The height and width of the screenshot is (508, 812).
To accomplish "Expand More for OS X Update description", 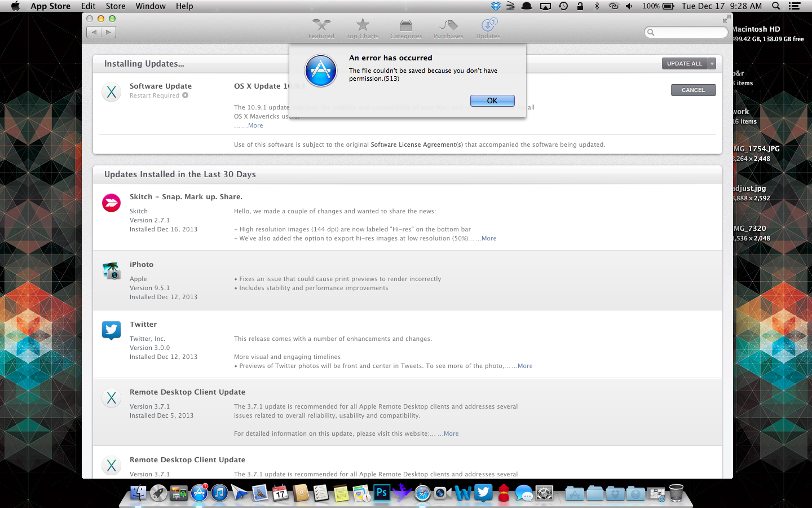I will tap(255, 125).
